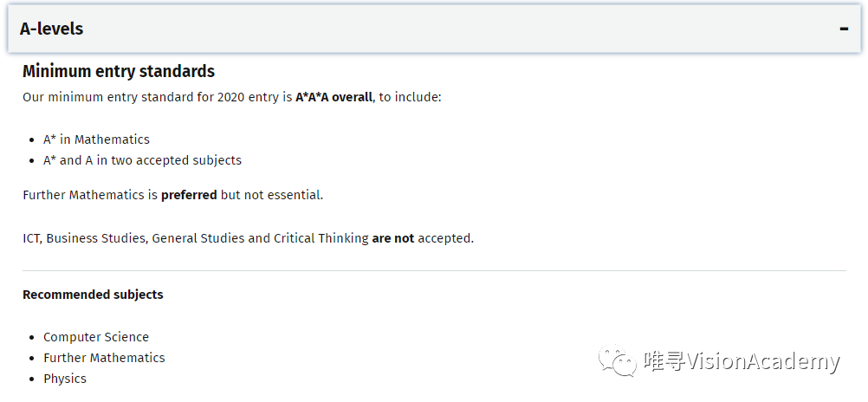Click the bold word preferred
This screenshot has height=402, width=868.
click(189, 195)
